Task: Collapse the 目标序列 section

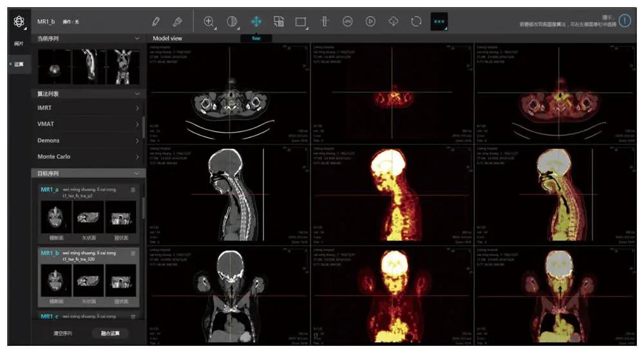Action: (x=137, y=173)
